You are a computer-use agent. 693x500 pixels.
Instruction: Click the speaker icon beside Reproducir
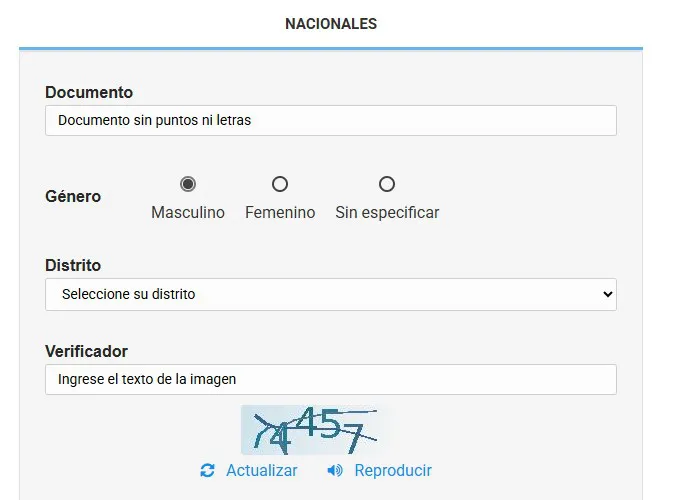[x=335, y=470]
